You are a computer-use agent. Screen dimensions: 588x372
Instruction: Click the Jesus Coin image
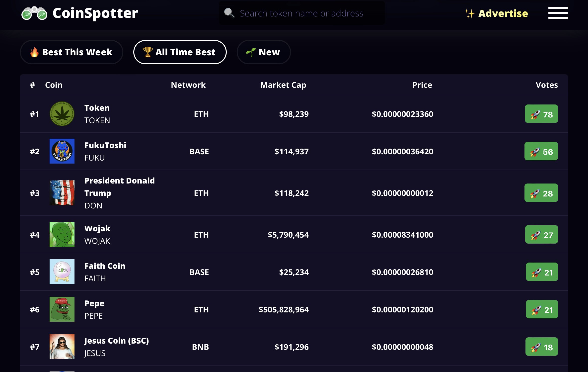click(62, 347)
